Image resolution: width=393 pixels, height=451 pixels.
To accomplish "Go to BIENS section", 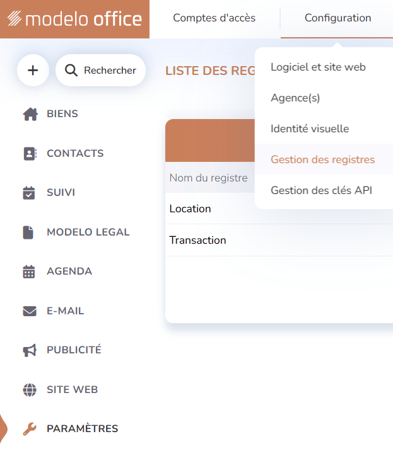I will [62, 114].
